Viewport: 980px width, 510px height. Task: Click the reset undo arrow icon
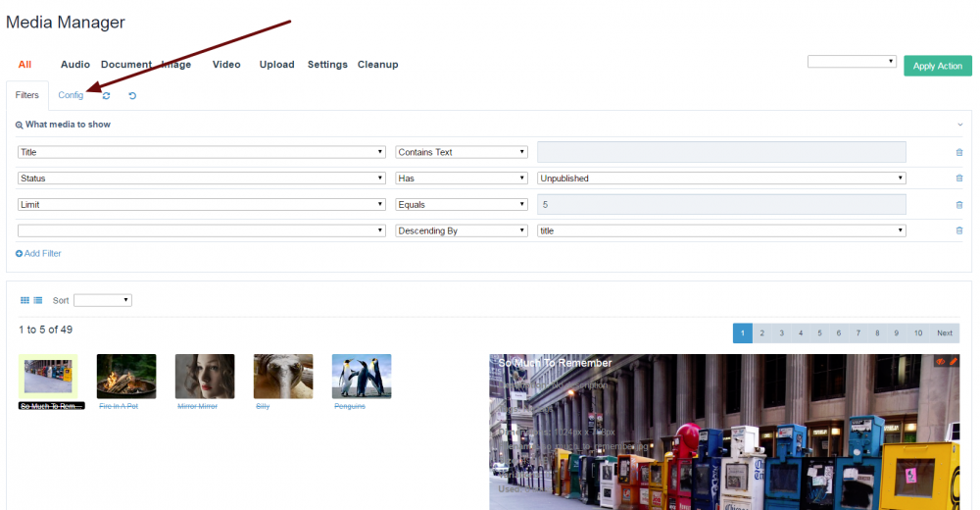point(132,96)
